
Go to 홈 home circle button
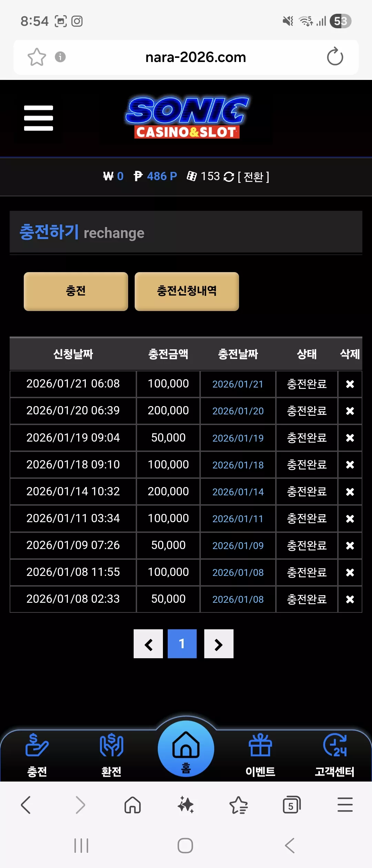point(186,749)
